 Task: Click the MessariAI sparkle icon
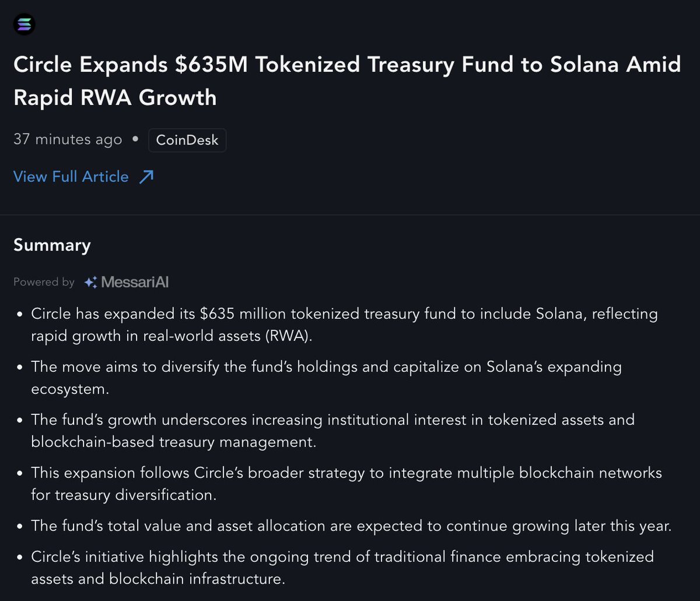[90, 282]
